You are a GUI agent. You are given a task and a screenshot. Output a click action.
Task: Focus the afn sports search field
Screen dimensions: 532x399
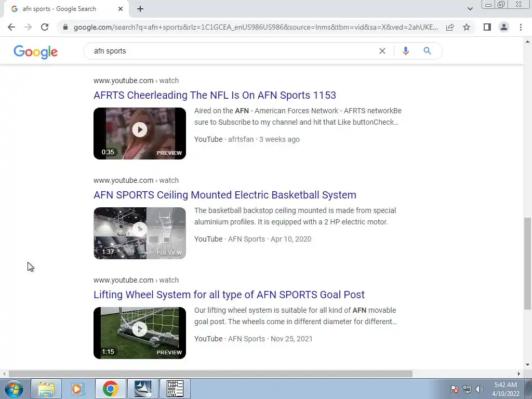[x=234, y=51]
